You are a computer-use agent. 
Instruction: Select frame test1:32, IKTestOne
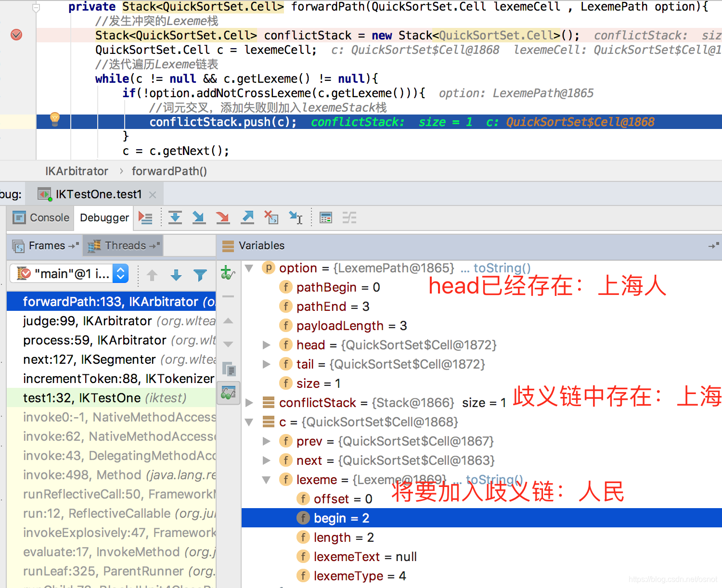click(111, 398)
